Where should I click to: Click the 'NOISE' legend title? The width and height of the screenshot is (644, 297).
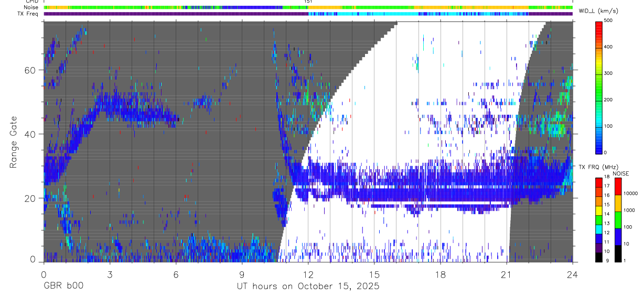click(621, 173)
